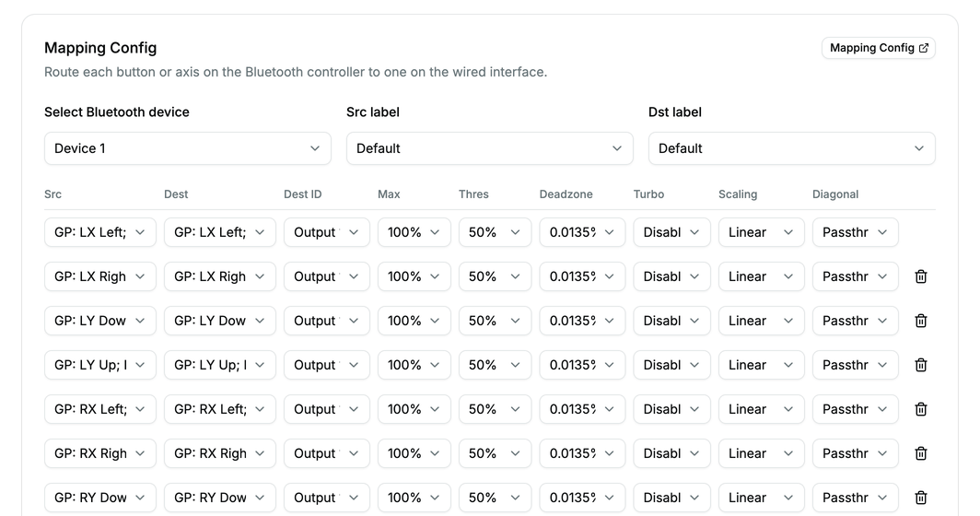Viewport: 980px width, 516px height.
Task: Delete the GP: RX Left mapping row
Action: click(x=921, y=409)
